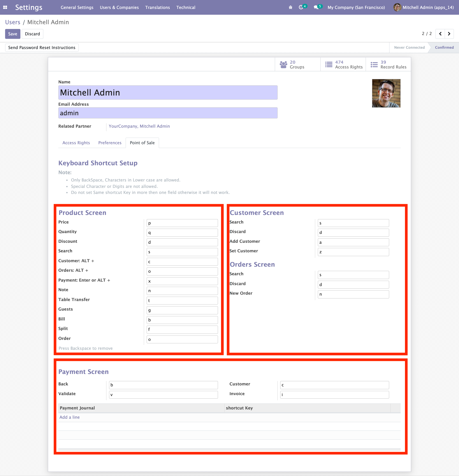
Task: Switch to the Preferences tab
Action: coord(110,143)
